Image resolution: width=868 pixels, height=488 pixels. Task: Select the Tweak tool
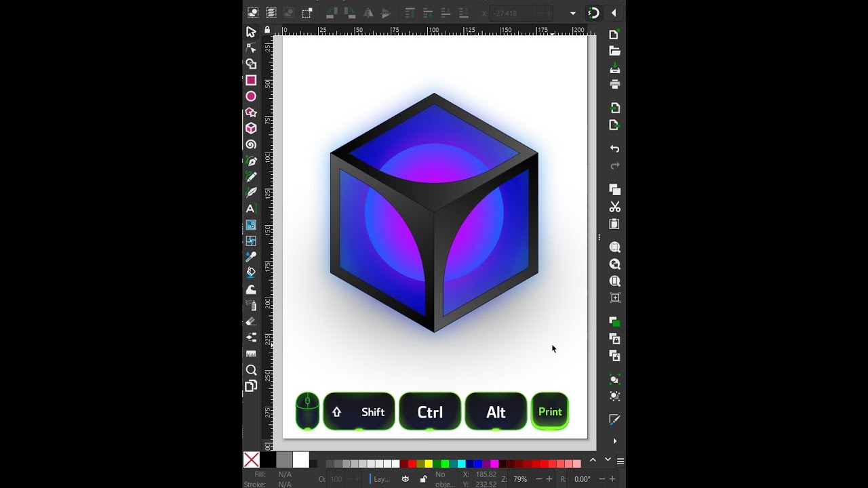pos(251,289)
